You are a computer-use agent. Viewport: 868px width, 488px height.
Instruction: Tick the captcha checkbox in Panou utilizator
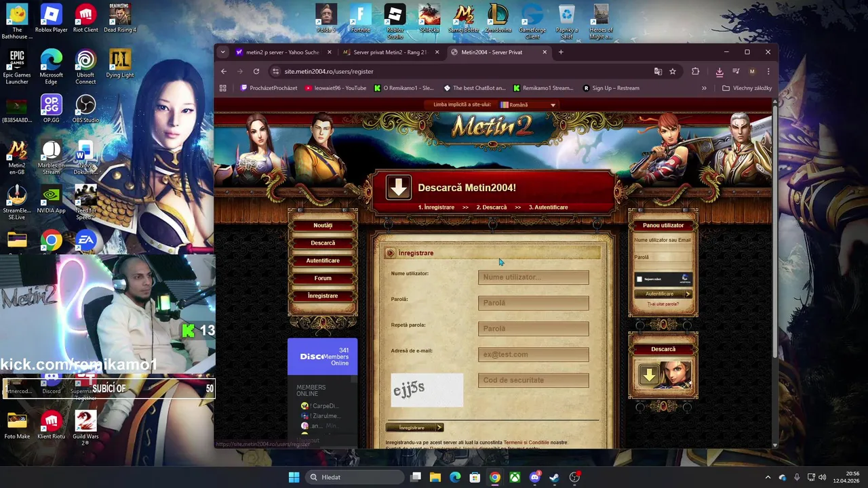tap(639, 279)
